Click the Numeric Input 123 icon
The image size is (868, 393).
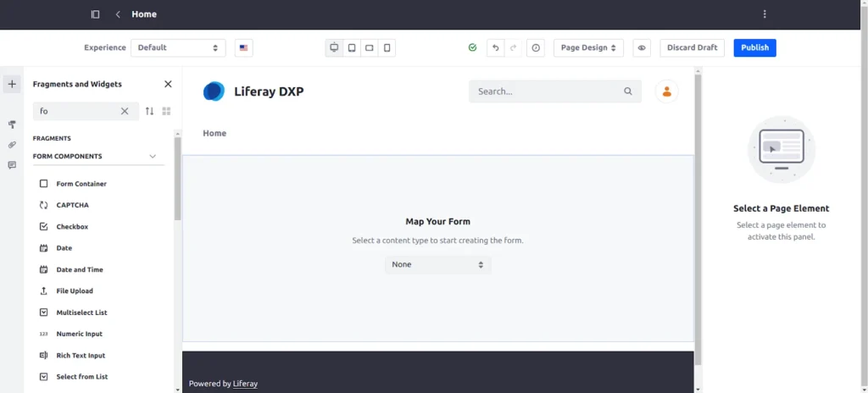(x=44, y=335)
